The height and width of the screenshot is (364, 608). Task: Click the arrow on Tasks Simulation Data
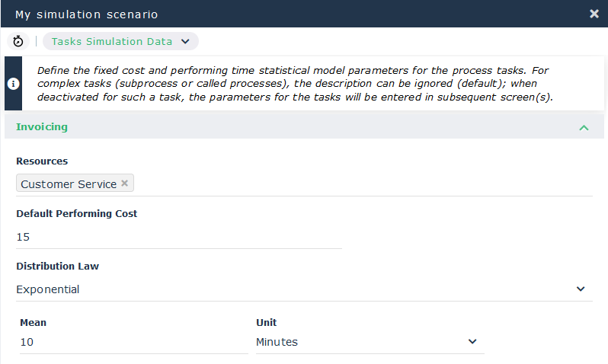(185, 41)
